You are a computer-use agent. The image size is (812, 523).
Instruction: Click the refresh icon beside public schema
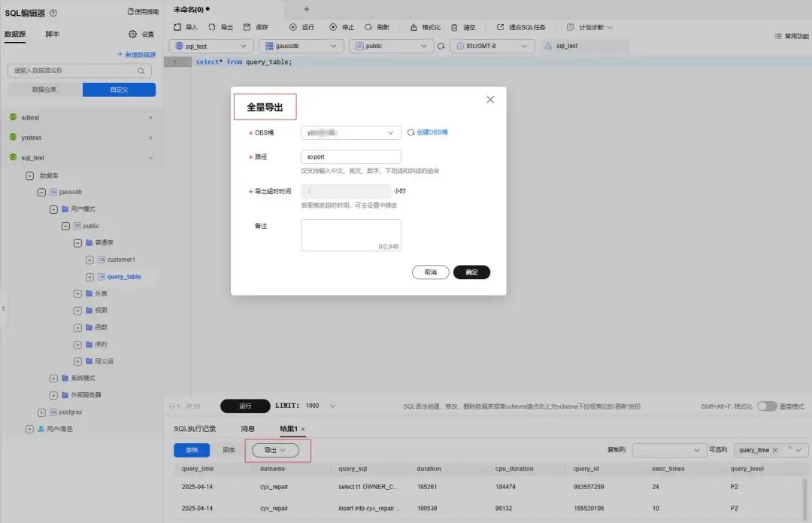441,46
